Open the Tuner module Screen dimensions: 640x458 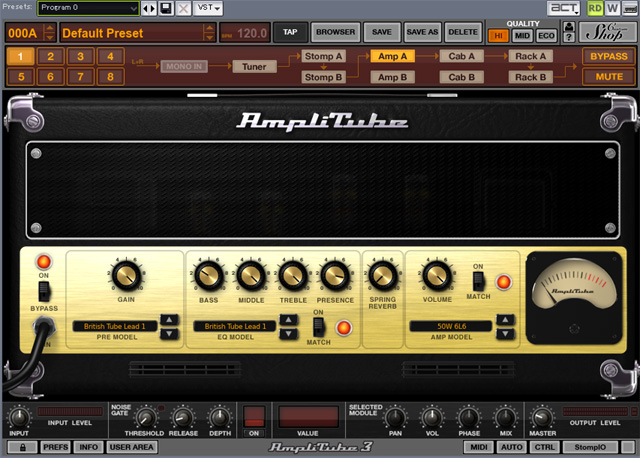[x=254, y=67]
